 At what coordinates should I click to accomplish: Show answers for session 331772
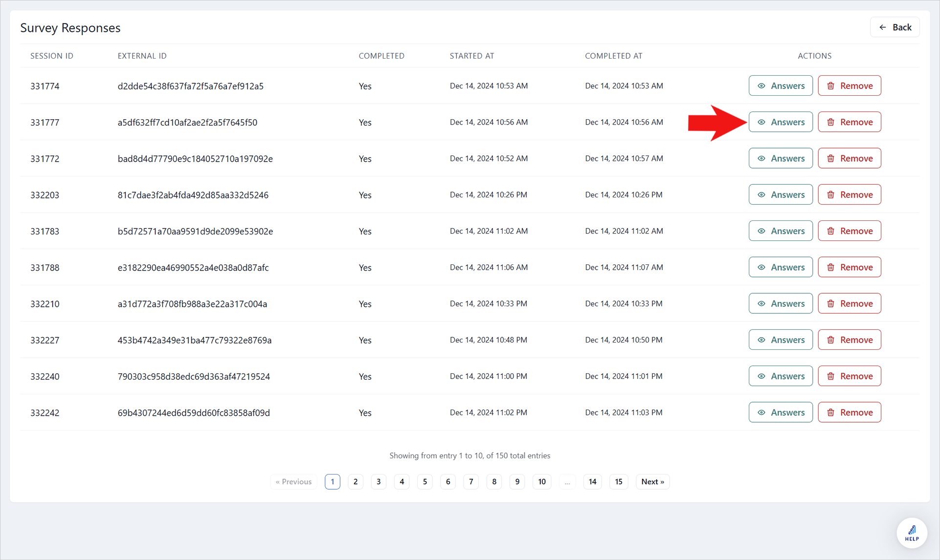[781, 158]
